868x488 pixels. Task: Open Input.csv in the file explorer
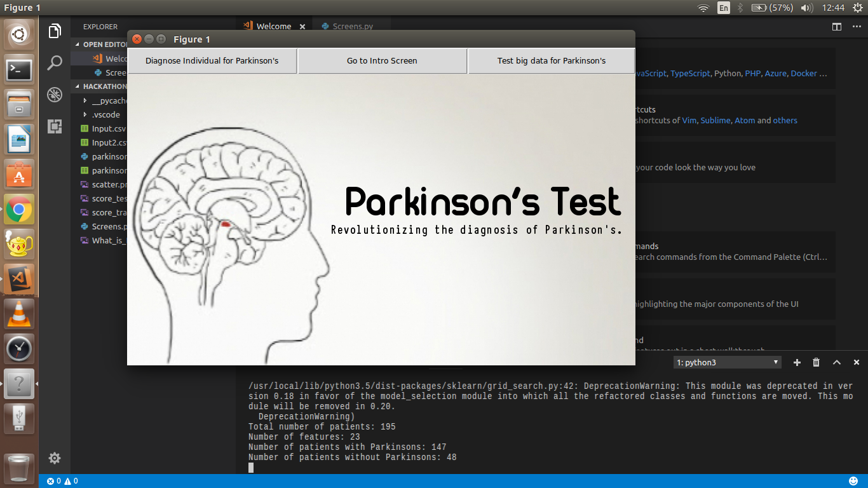coord(108,128)
